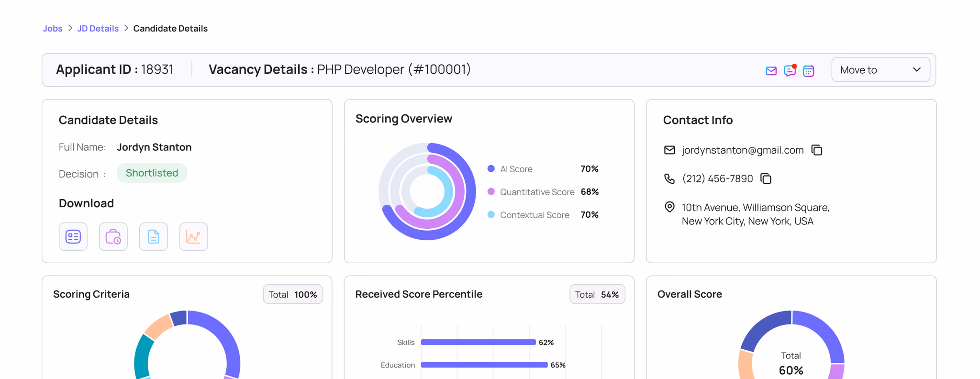Click the Scoring Criteria Total 100% badge

[293, 294]
